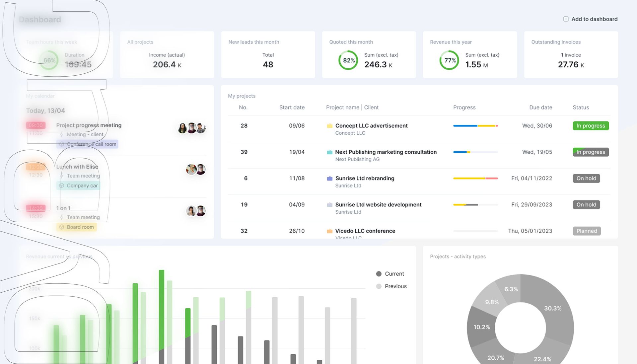Screen dimensions: 637x364
Task: Open project Concept LLC advertisement
Action: (x=371, y=126)
